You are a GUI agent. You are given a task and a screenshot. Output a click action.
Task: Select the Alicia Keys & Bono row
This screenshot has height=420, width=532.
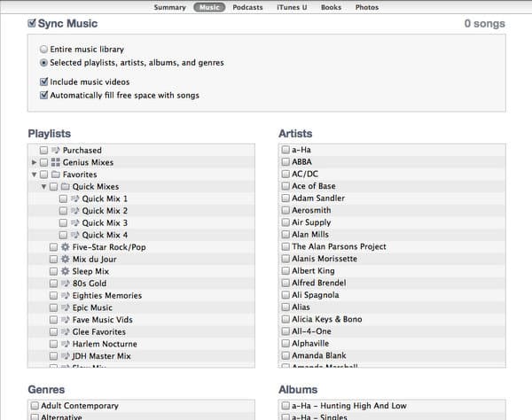392,319
